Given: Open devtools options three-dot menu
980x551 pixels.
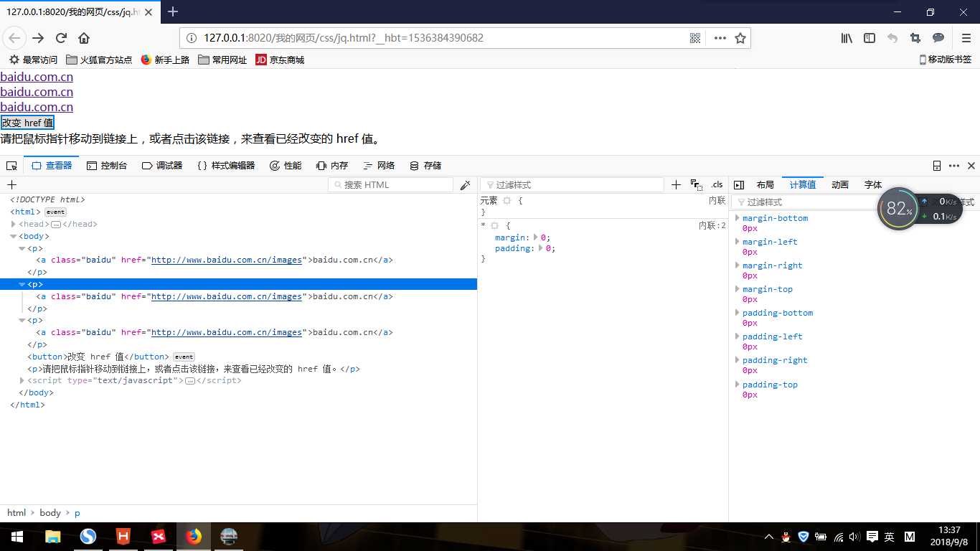Looking at the screenshot, I should point(954,166).
